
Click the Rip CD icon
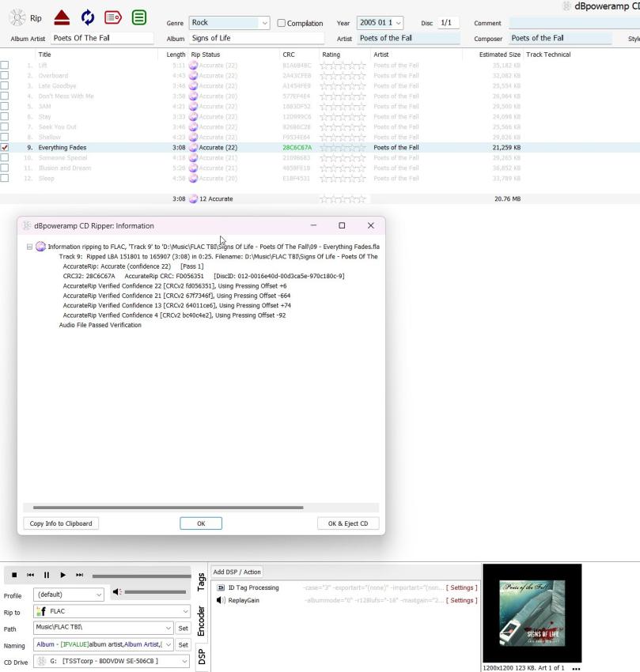pyautogui.click(x=17, y=18)
